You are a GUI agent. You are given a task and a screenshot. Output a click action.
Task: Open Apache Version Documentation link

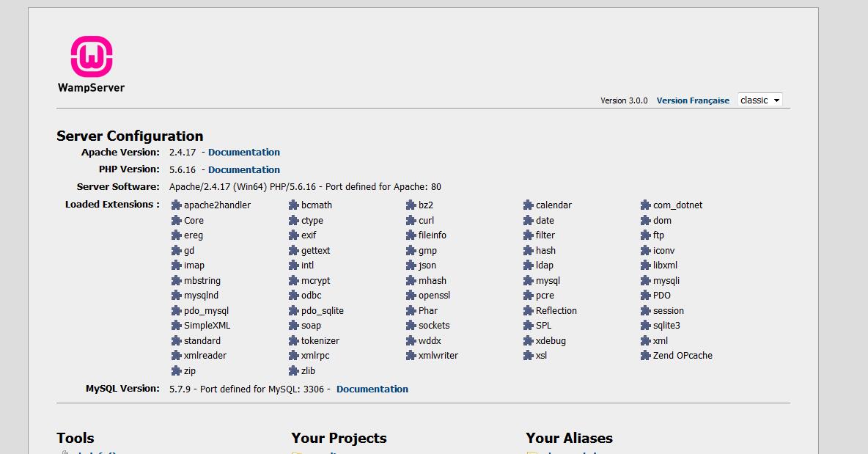coord(243,153)
